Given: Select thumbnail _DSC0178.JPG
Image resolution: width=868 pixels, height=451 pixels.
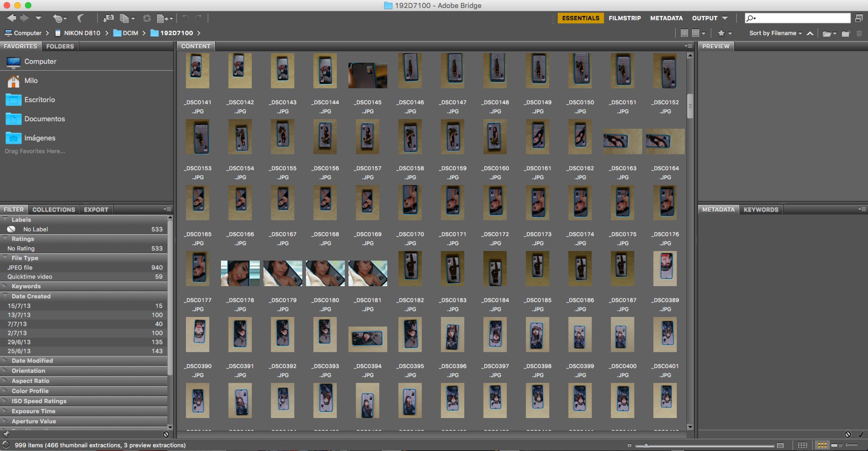Looking at the screenshot, I should [240, 273].
